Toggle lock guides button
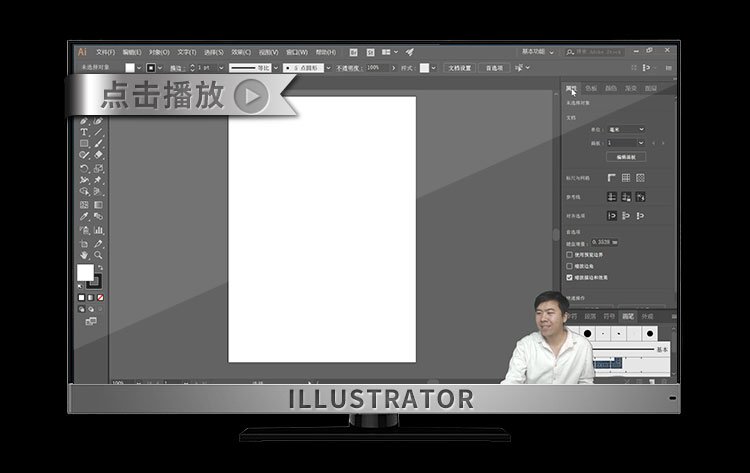This screenshot has width=750, height=473. [x=626, y=197]
